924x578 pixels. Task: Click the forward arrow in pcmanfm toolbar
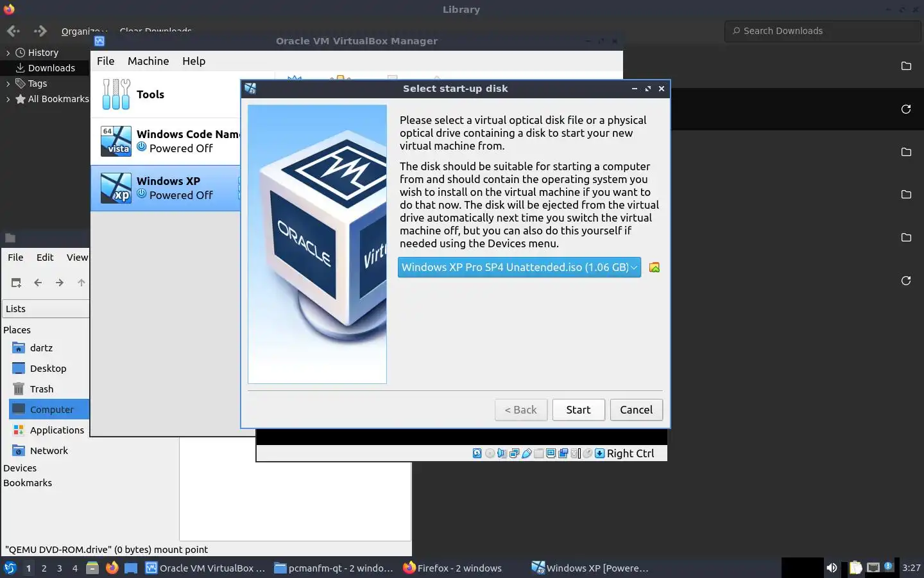(x=60, y=283)
